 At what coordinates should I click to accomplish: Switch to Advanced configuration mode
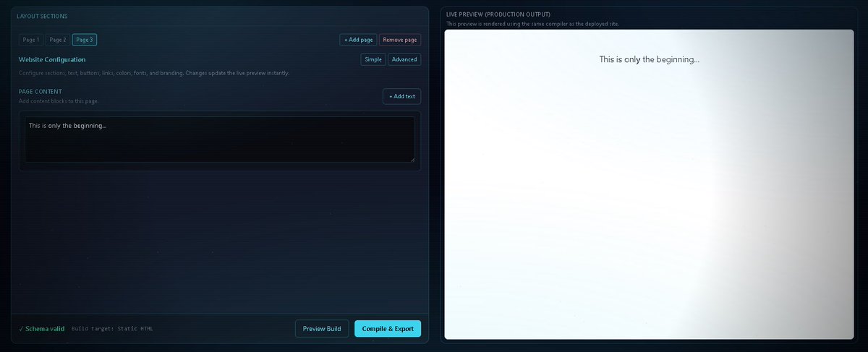click(x=404, y=59)
